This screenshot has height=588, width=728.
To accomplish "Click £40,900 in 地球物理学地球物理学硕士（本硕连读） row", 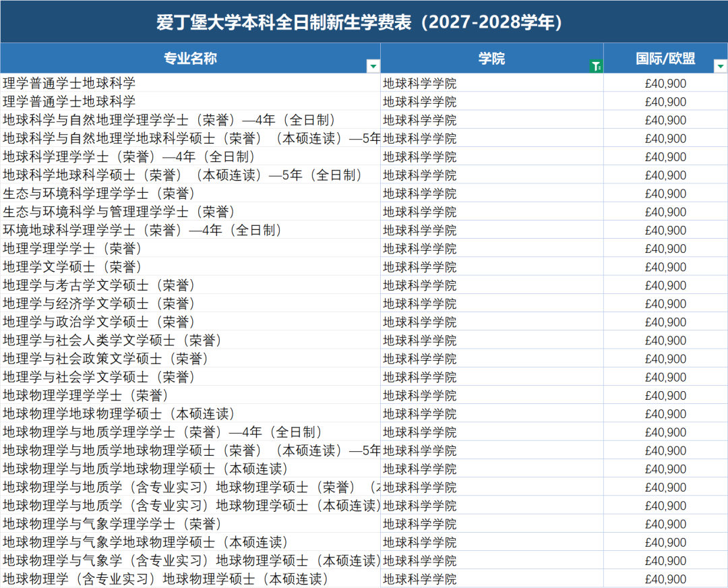I will 665,414.
